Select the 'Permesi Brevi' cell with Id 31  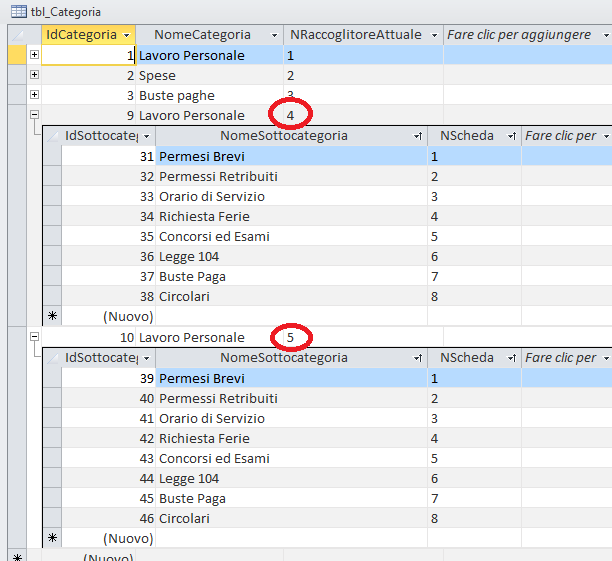click(292, 156)
